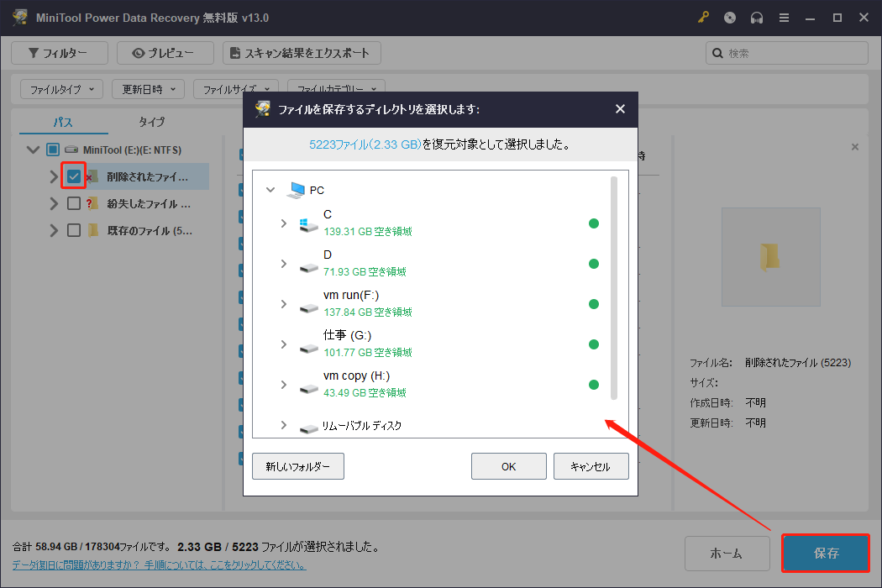
Task: Click the green status dot for vm copy (H:)
Action: [x=593, y=385]
